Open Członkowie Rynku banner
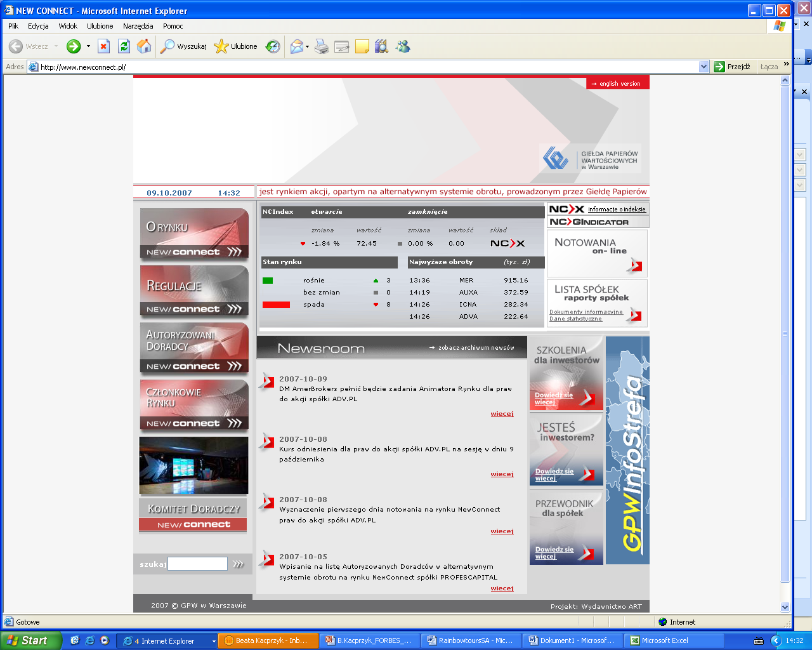Screen dimensions: 812x650 pos(194,405)
